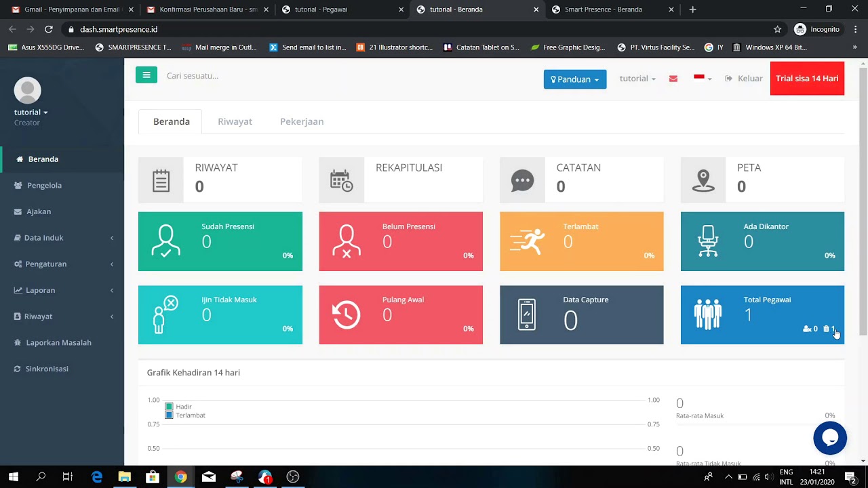The image size is (868, 488).
Task: Click the Hadir legend color swatch
Action: (169, 407)
